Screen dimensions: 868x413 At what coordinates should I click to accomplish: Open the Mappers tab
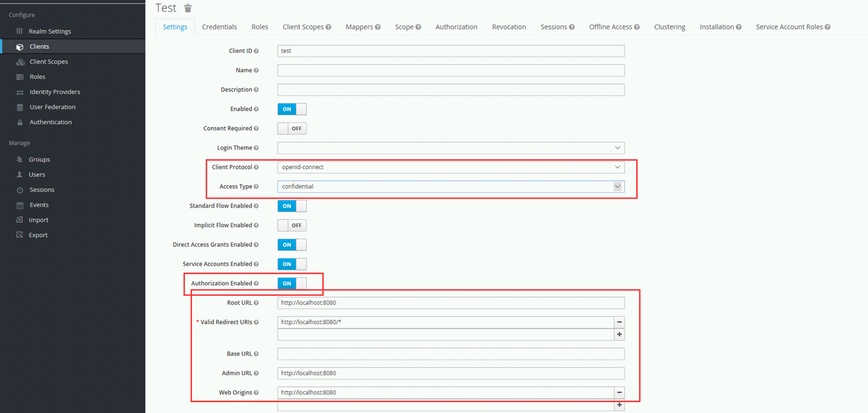(363, 27)
